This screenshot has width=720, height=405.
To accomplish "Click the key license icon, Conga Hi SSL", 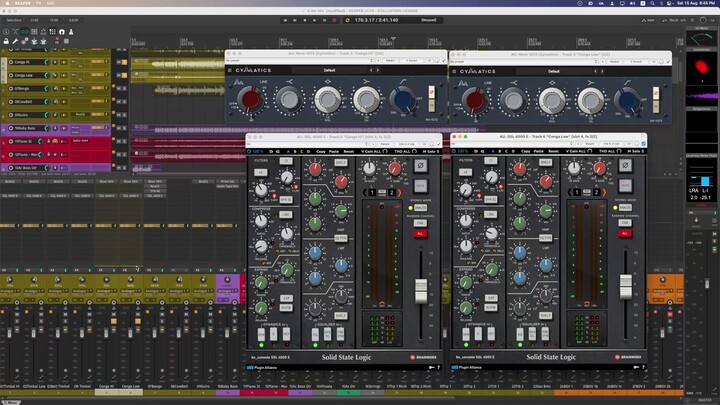I will (x=431, y=367).
